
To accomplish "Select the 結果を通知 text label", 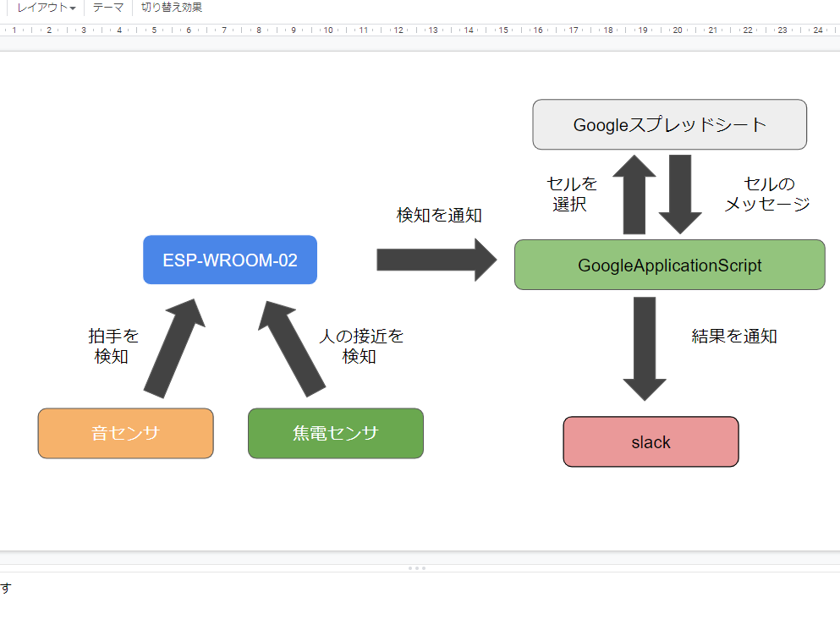I will (x=733, y=337).
